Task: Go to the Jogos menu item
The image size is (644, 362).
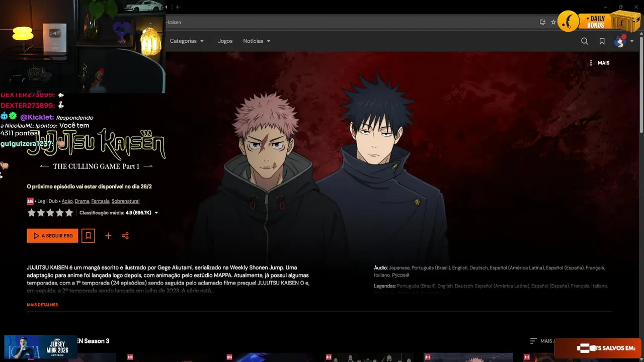Action: coord(225,41)
